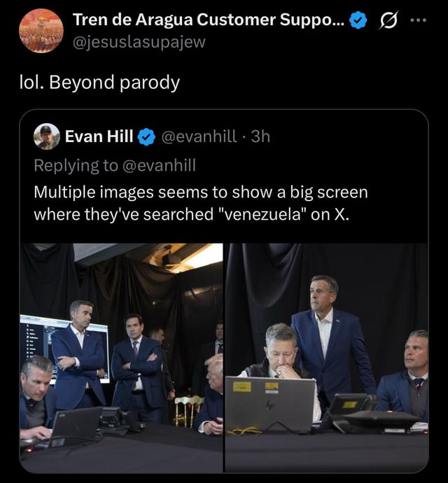Open the left photo with the big screen
Image resolution: width=448 pixels, height=483 pixels.
coord(121,357)
